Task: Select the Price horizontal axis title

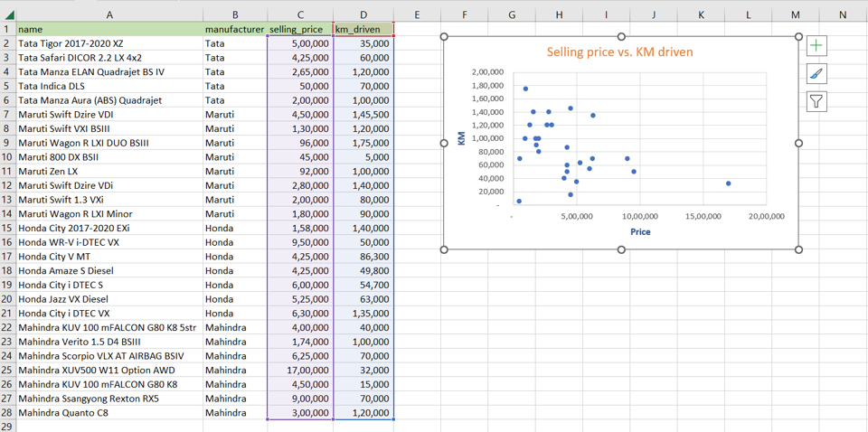Action: point(640,231)
